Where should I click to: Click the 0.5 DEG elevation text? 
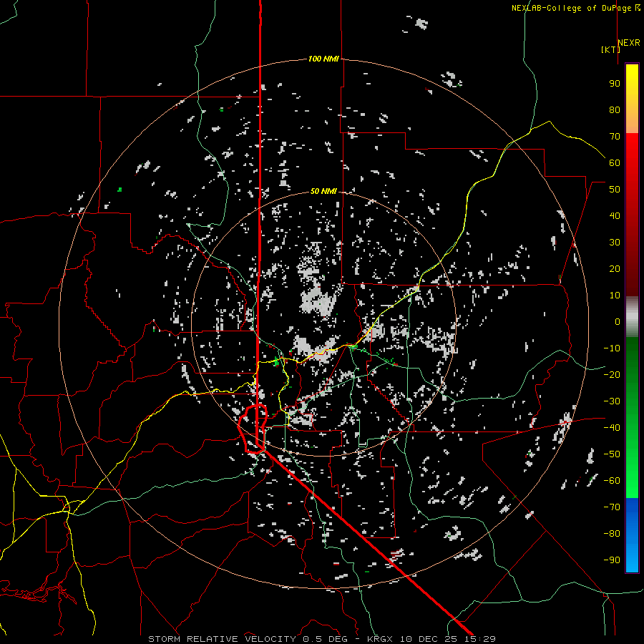[x=326, y=639]
